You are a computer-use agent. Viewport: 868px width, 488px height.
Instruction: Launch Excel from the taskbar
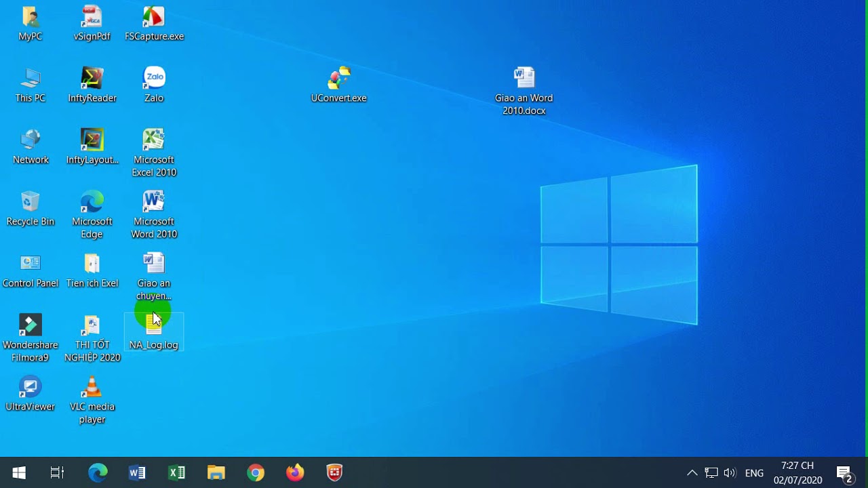tap(176, 472)
